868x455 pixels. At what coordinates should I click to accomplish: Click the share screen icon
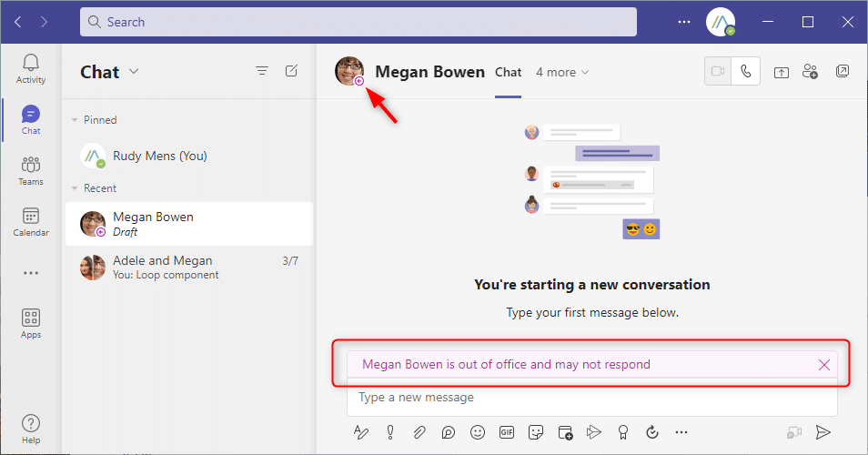pyautogui.click(x=781, y=73)
